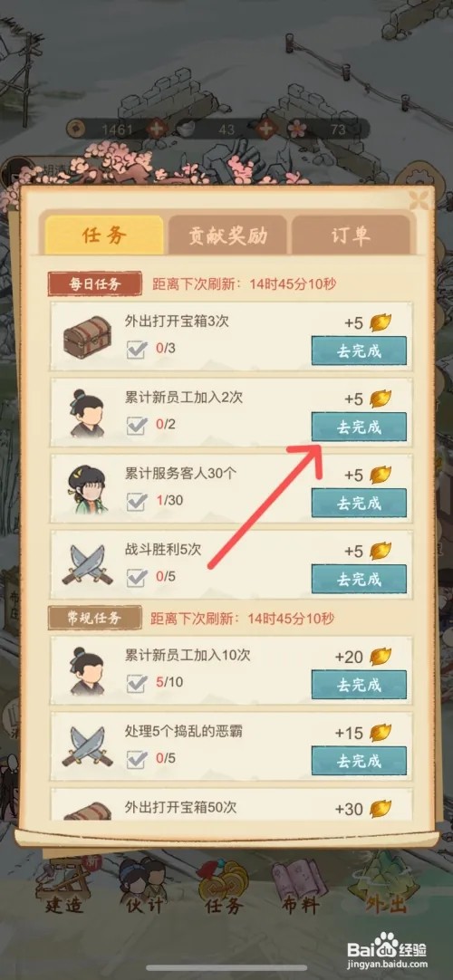The width and height of the screenshot is (453, 980).
Task: Switch to the 贡献奖励 tab
Action: click(228, 235)
